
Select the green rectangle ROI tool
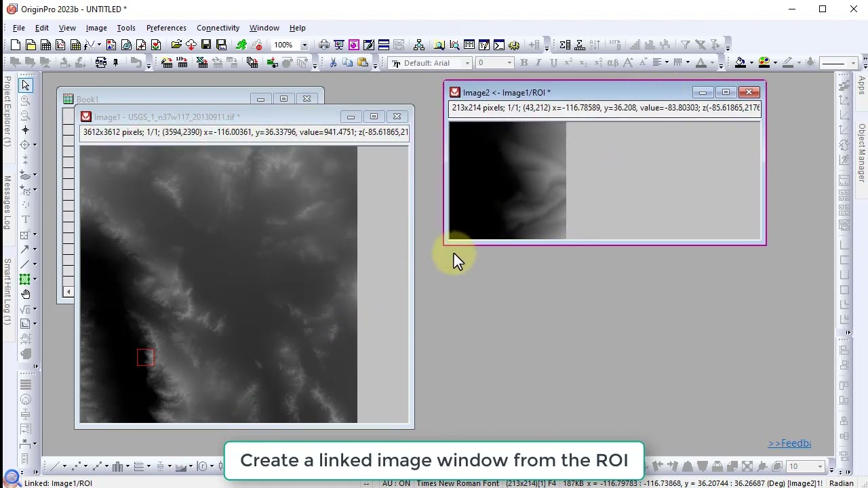click(x=25, y=279)
